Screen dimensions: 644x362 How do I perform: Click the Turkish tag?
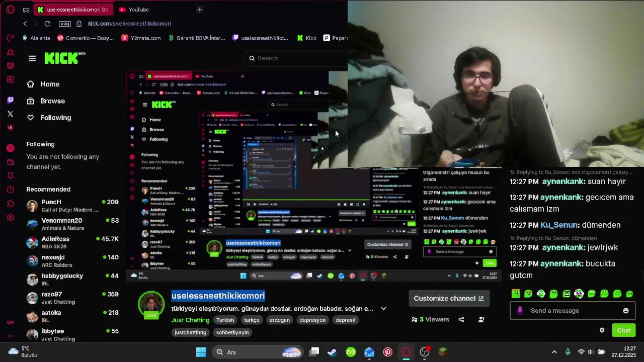click(225, 320)
